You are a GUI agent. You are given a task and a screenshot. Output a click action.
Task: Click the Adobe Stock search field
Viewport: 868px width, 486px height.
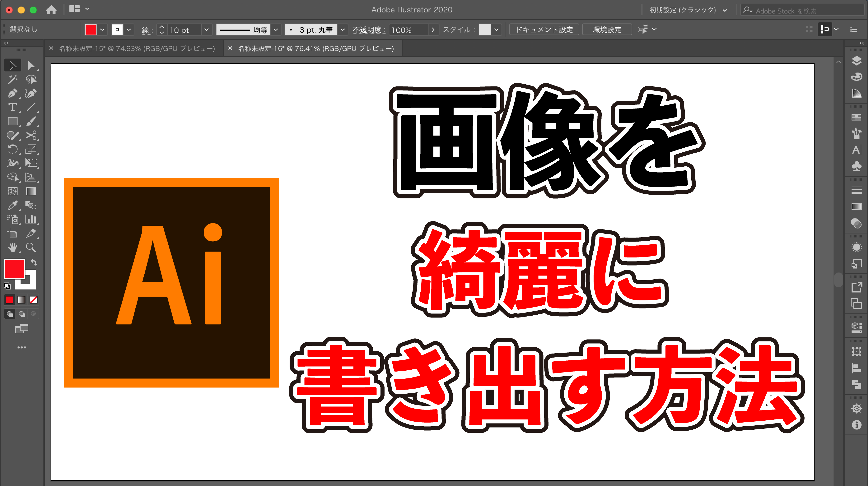(802, 10)
